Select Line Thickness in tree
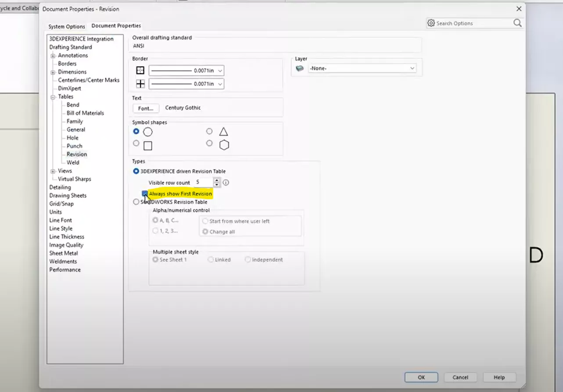The height and width of the screenshot is (392, 563). [66, 237]
